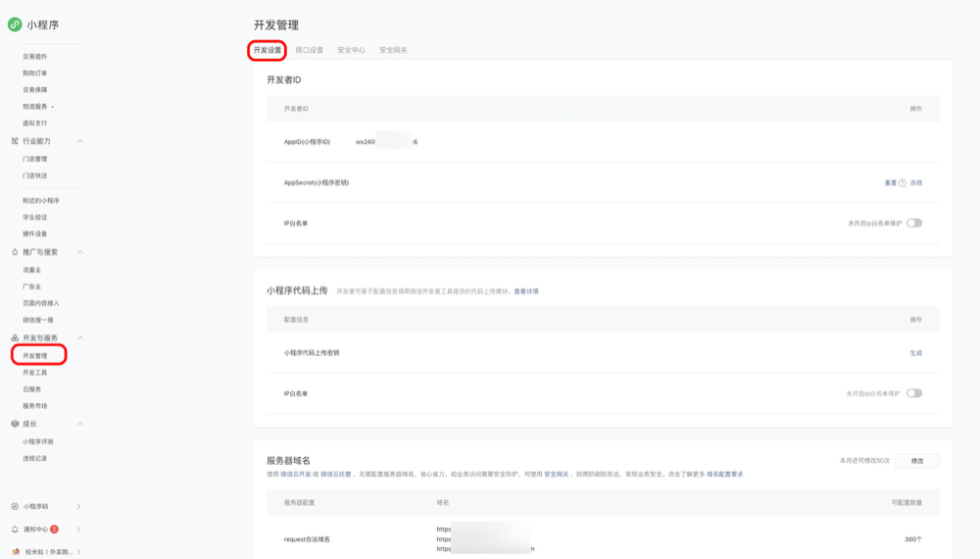Open 开发工具 in the sidebar

pos(35,373)
